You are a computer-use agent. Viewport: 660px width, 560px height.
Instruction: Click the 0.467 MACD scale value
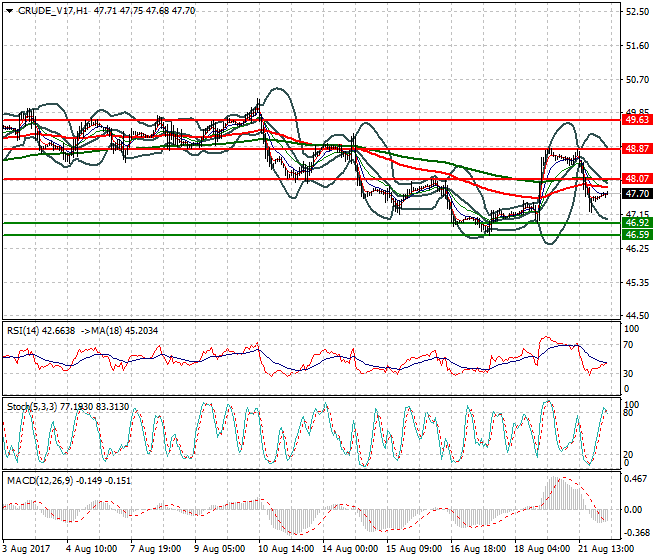[634, 481]
